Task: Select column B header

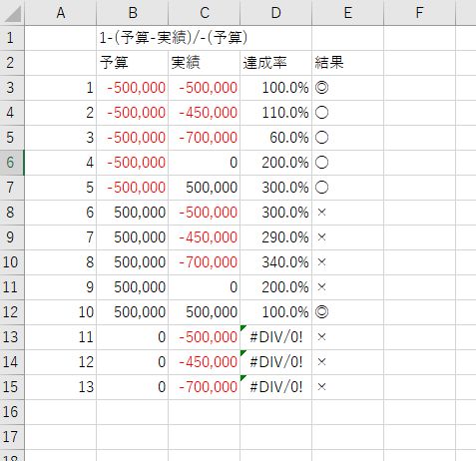Action: pyautogui.click(x=133, y=13)
